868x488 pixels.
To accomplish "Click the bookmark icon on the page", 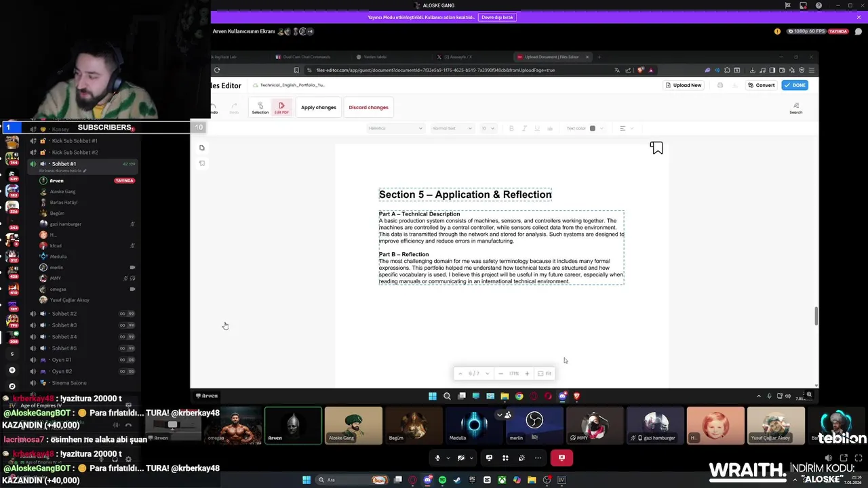I will coord(656,148).
